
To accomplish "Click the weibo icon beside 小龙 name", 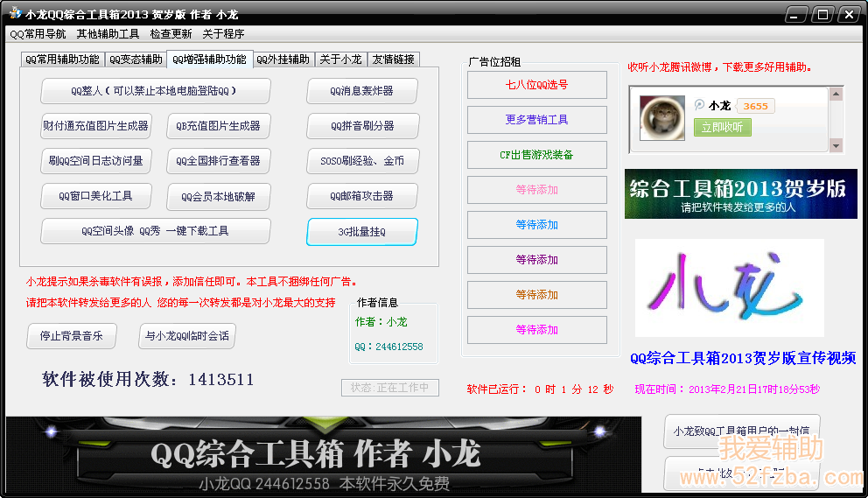I will tap(699, 105).
